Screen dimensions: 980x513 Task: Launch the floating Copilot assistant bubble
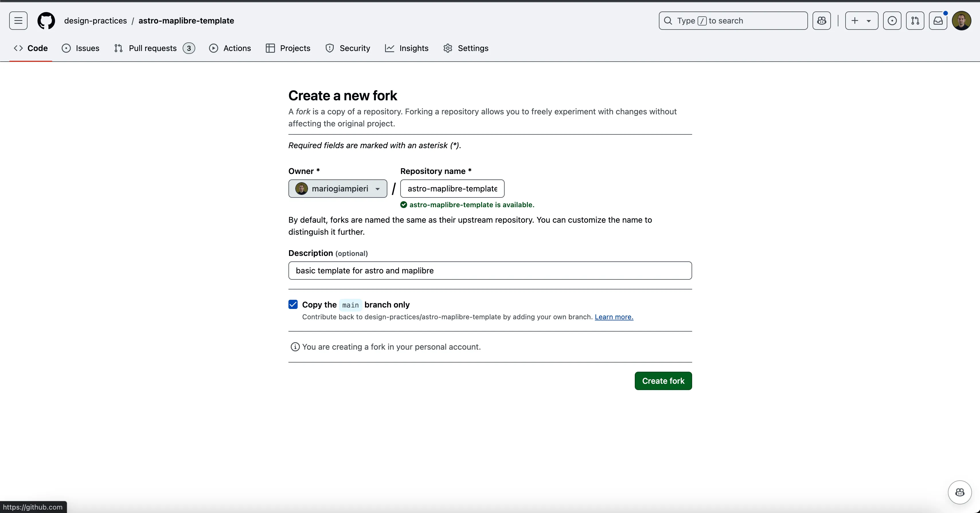[x=959, y=492]
